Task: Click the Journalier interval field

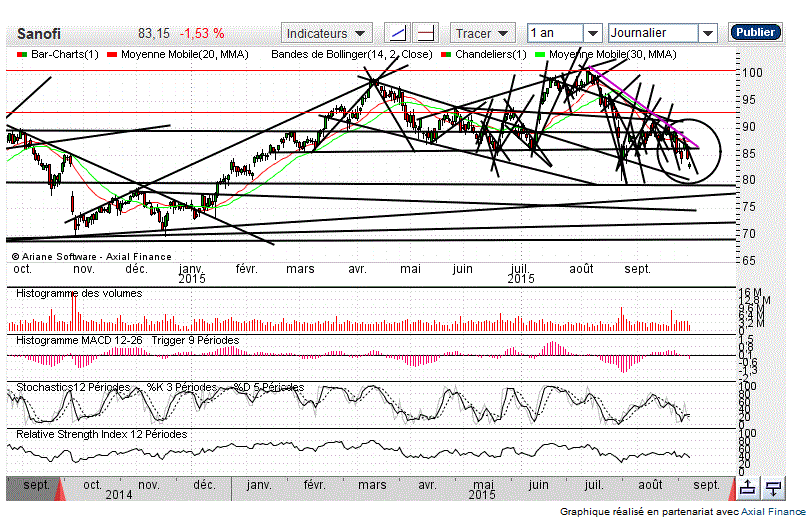Action: point(653,34)
